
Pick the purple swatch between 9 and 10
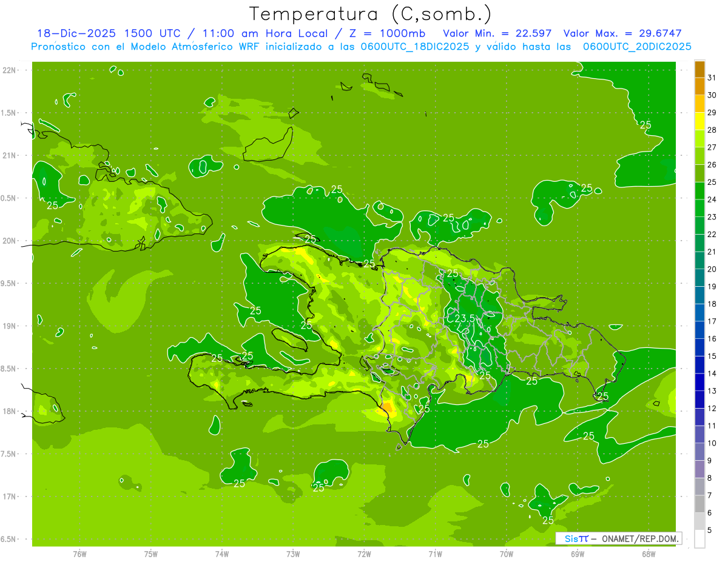point(699,452)
